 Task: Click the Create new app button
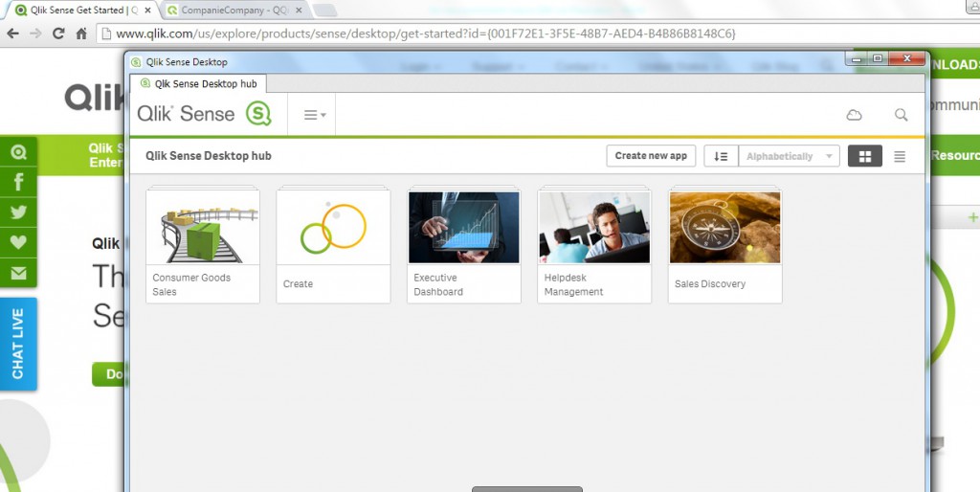coord(651,156)
